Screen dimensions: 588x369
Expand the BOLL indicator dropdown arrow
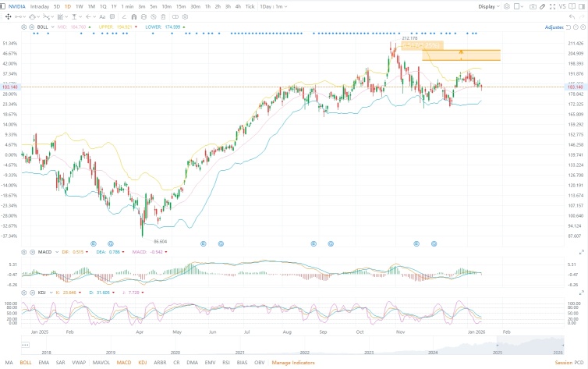tap(52, 27)
